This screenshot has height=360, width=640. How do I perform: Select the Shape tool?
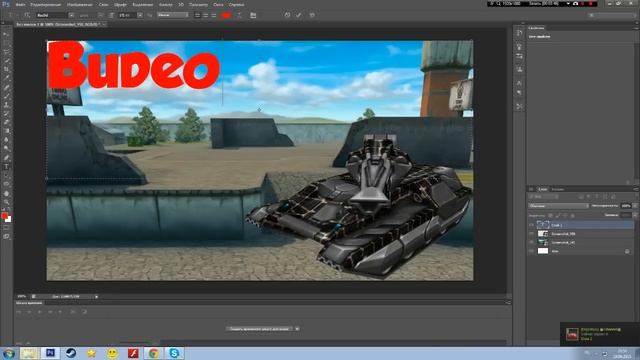point(7,184)
